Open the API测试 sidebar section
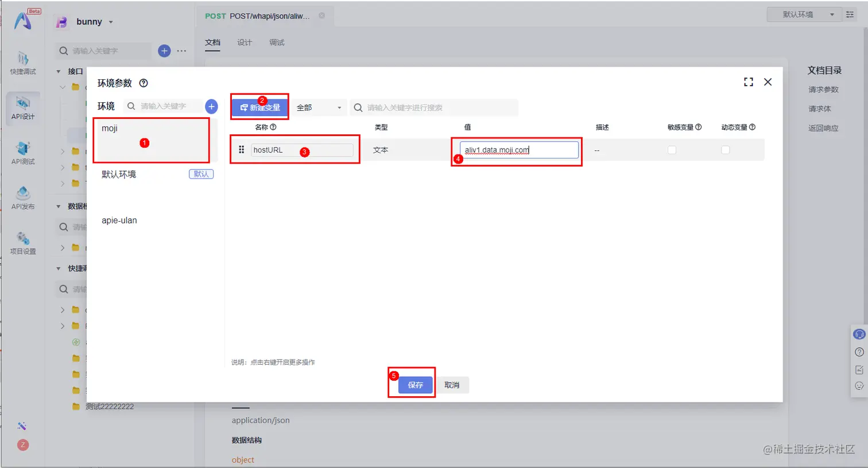The height and width of the screenshot is (468, 868). pyautogui.click(x=23, y=153)
